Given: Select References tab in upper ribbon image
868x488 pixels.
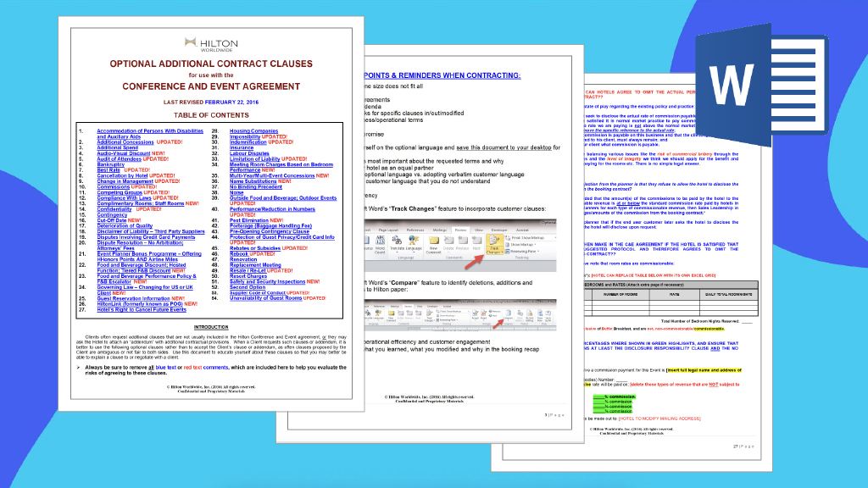Looking at the screenshot, I should click(415, 230).
